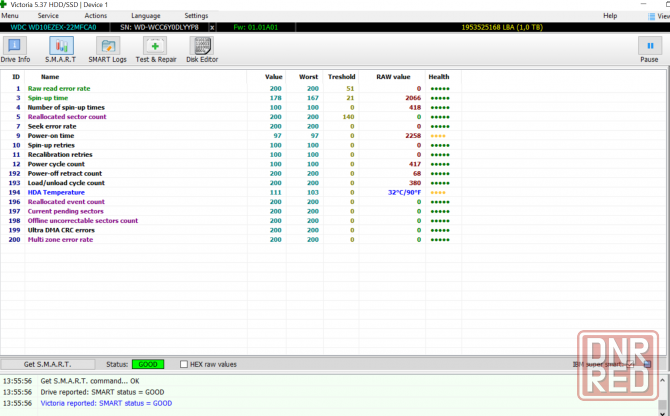
Task: Click the RAW value 2258 for Power-on time
Action: 413,135
